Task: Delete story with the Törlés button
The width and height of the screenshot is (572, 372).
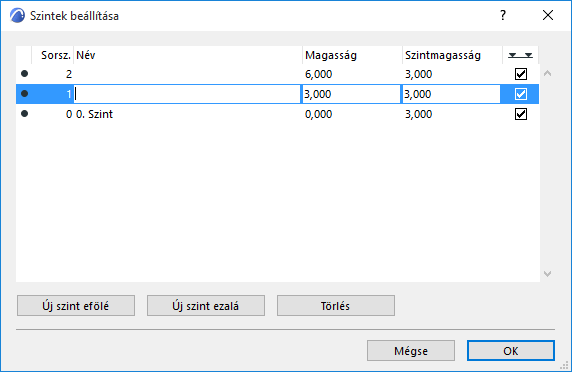Action: [x=336, y=306]
